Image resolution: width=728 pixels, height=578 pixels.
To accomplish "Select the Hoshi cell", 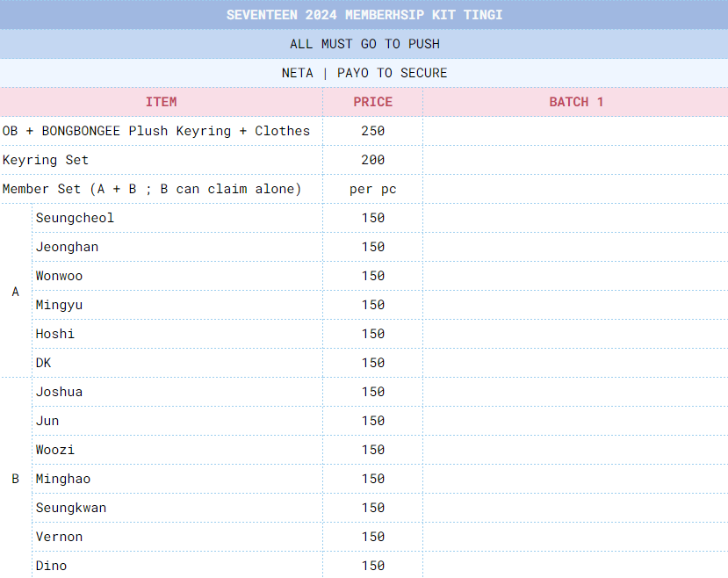I will [177, 334].
